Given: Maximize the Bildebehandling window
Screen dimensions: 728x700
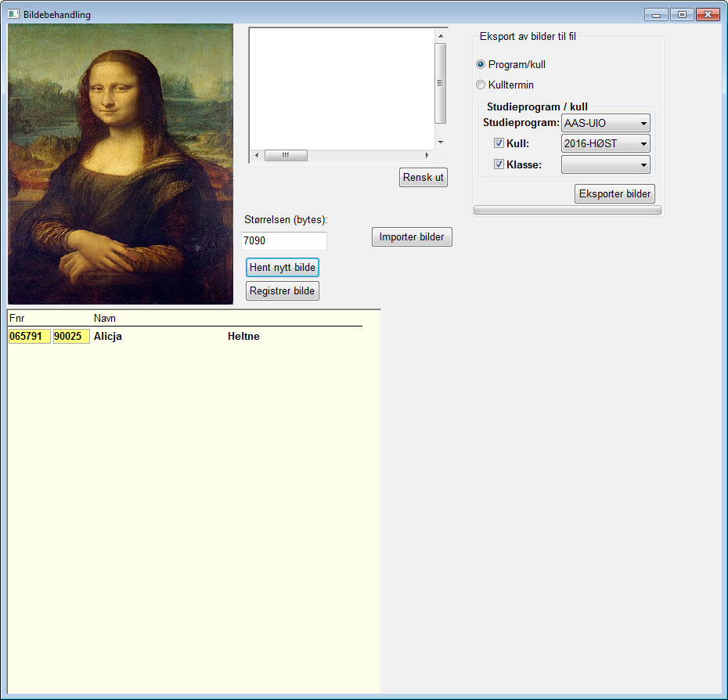Looking at the screenshot, I should 682,15.
